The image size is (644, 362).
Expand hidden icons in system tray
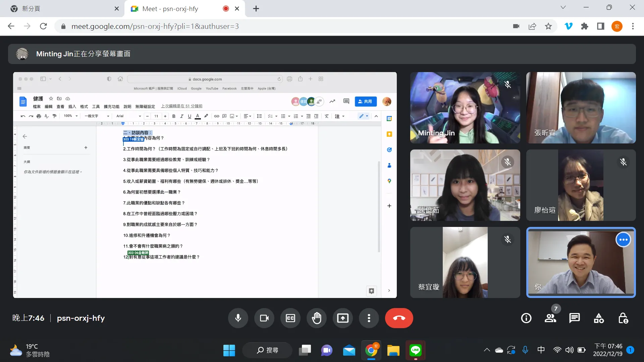(x=487, y=350)
